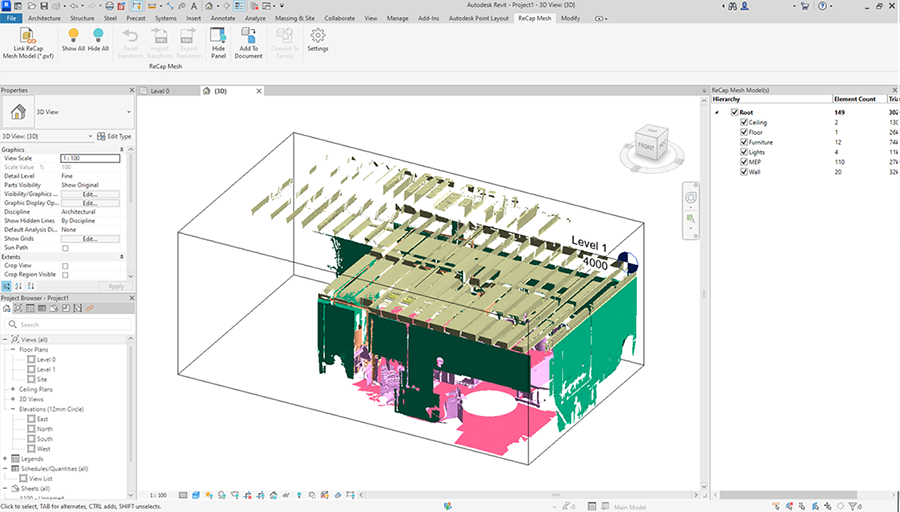Click Detail Level icon in view control bar
900x512 pixels.
click(183, 495)
